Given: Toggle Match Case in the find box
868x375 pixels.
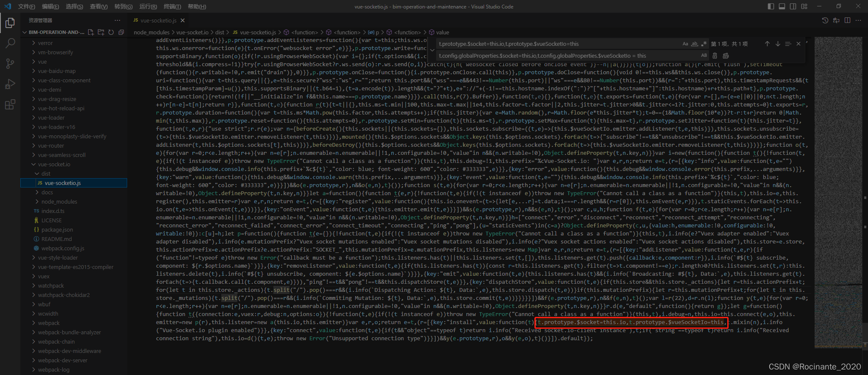Looking at the screenshot, I should coord(685,44).
